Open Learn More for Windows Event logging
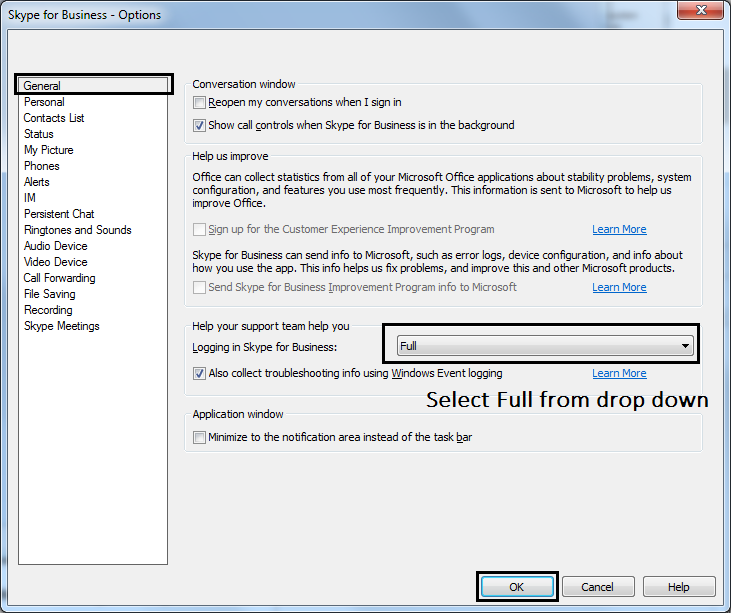 click(x=619, y=373)
